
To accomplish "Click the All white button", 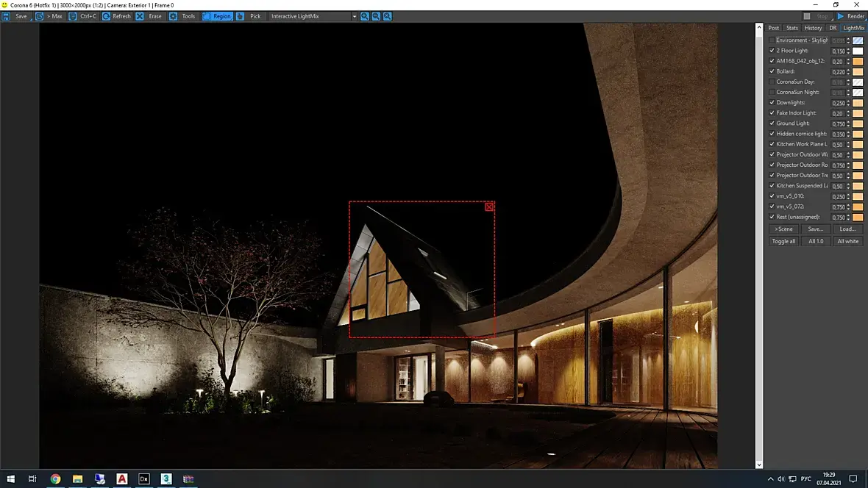I will click(x=847, y=241).
